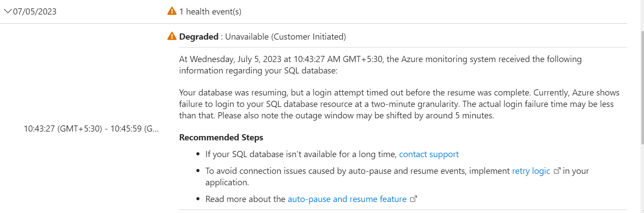Click the Azure monitoring system timestamp sentence
The width and height of the screenshot is (644, 213).
tap(380, 65)
